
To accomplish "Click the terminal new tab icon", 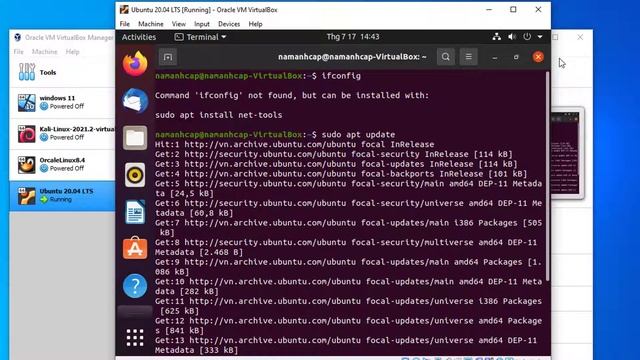I will (168, 57).
